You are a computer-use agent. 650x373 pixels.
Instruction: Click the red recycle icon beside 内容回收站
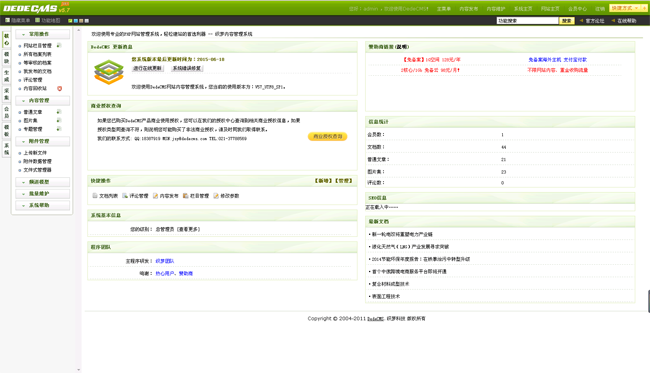pyautogui.click(x=59, y=88)
